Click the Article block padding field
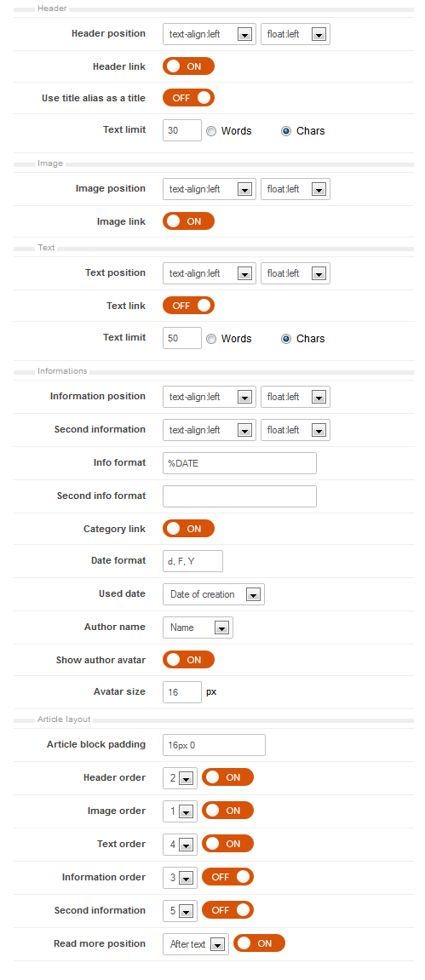 [x=214, y=745]
